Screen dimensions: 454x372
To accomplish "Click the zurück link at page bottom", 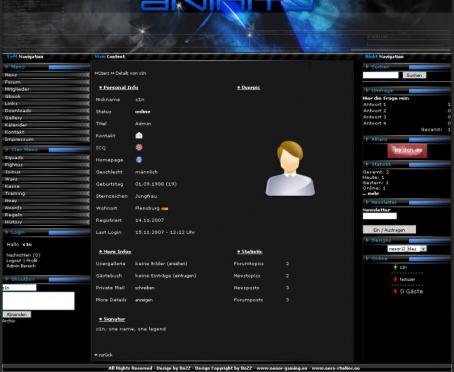I will coord(104,355).
